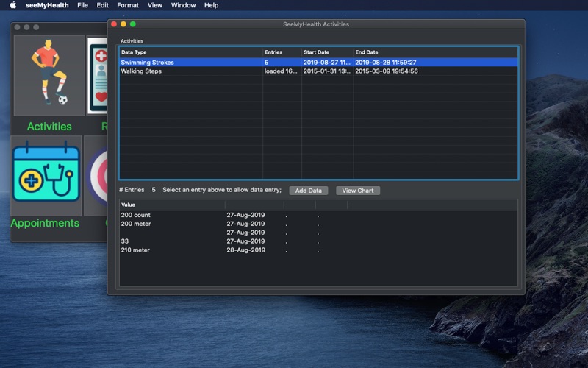Click the 27-Aug-2019 date in empty-value row
The image size is (588, 368).
245,233
